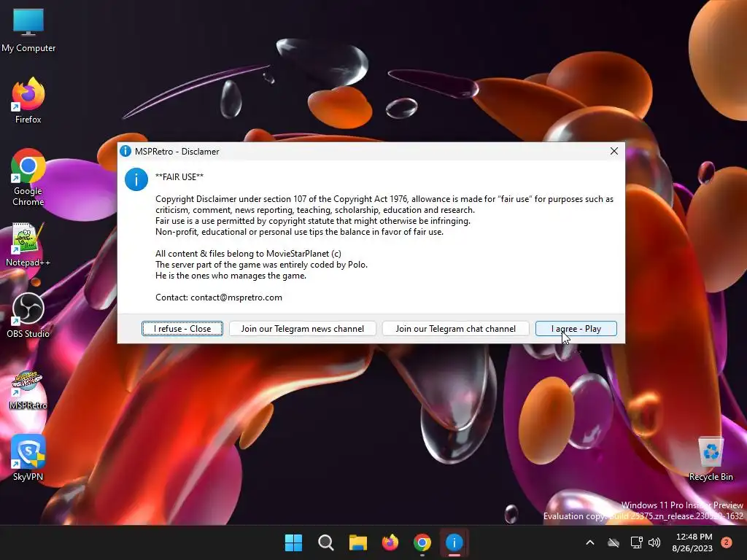
Task: Click the MSPRetro - Disclamer title bar text
Action: [x=177, y=151]
